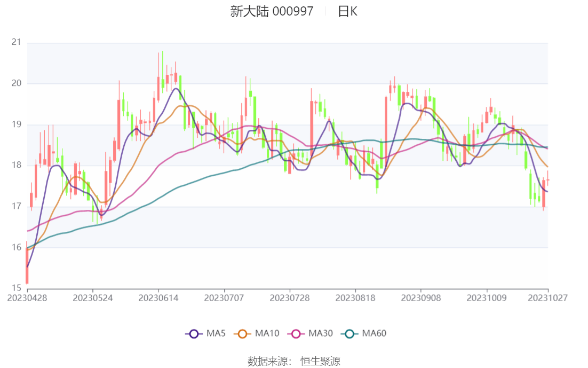Screen dimensions: 588x368
Task: Toggle the MA10 series legend label
Action: tap(267, 334)
